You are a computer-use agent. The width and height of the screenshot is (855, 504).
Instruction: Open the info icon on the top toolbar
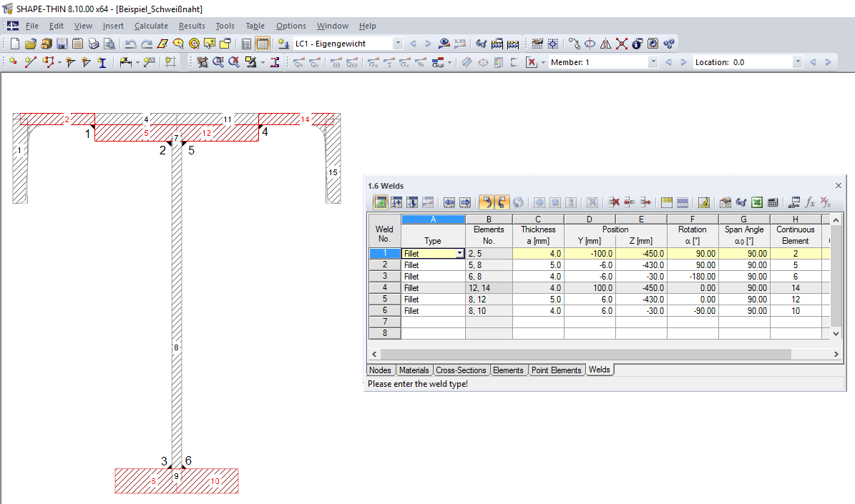coord(636,44)
